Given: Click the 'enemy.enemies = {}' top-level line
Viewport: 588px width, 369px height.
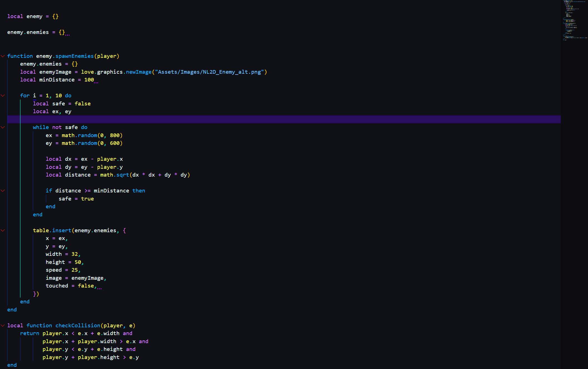Looking at the screenshot, I should pos(36,32).
